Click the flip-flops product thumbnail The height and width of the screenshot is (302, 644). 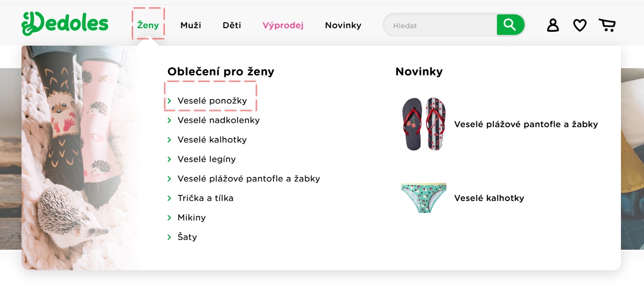point(424,124)
